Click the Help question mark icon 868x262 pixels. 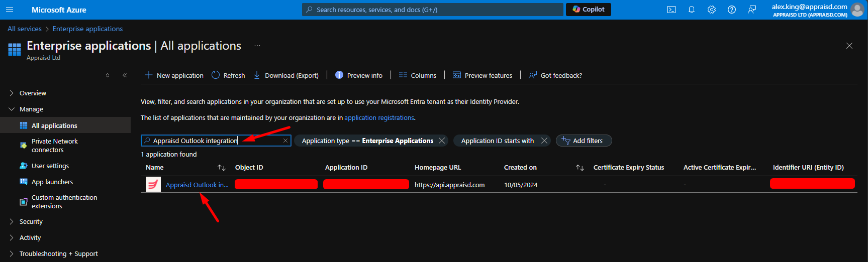coord(731,10)
